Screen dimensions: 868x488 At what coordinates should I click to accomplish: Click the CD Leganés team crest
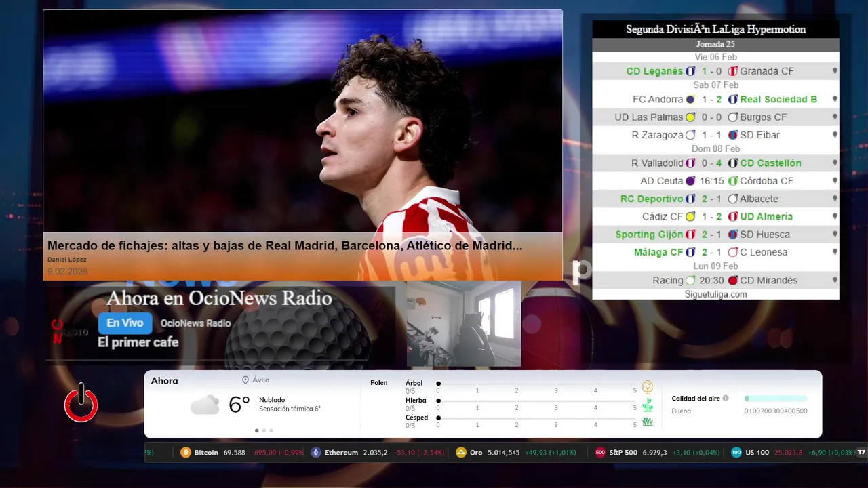point(690,71)
